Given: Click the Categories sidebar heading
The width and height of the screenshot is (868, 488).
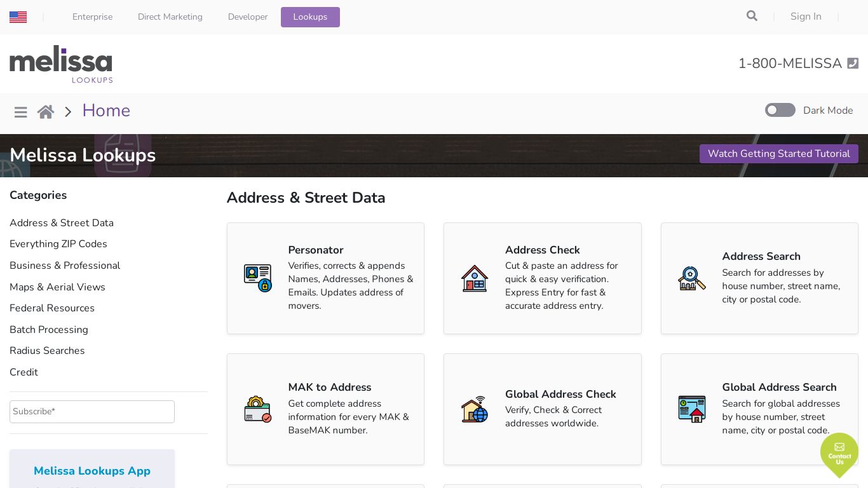Looking at the screenshot, I should (38, 195).
